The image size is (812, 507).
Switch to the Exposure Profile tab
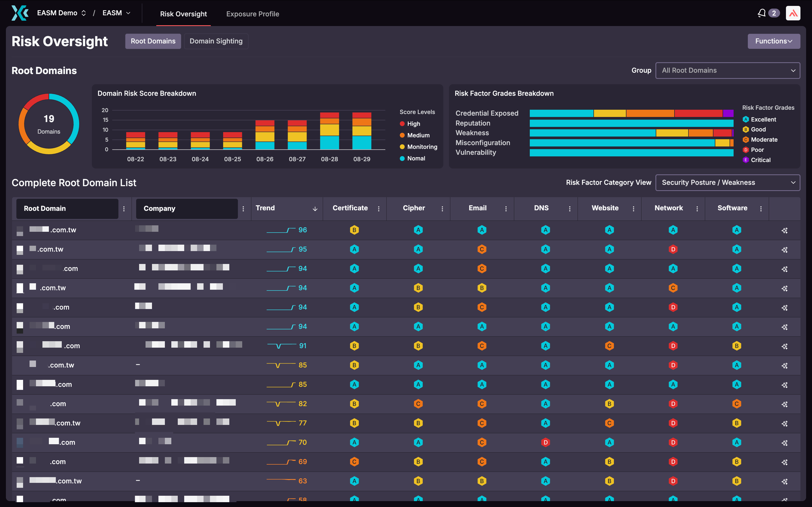(253, 14)
